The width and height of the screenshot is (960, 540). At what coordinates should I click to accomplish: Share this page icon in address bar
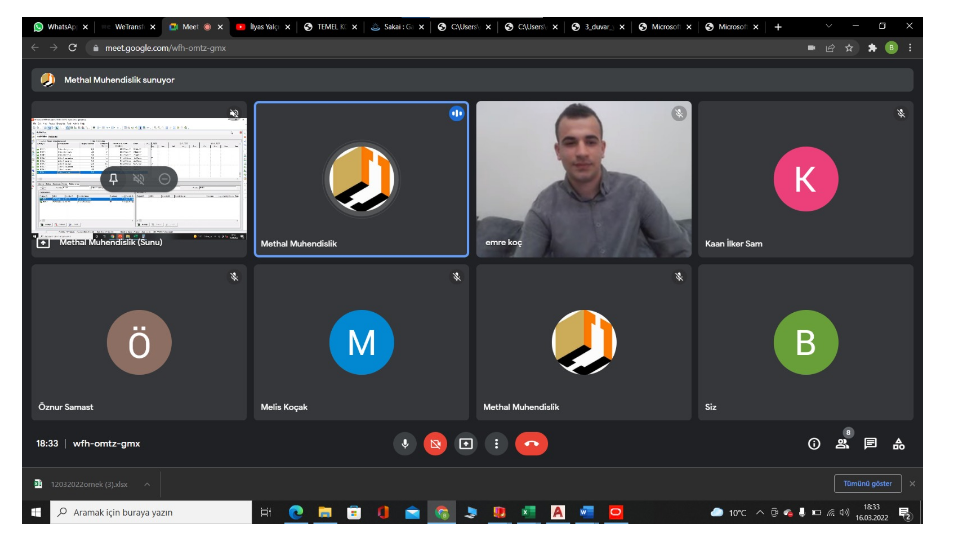coord(830,48)
